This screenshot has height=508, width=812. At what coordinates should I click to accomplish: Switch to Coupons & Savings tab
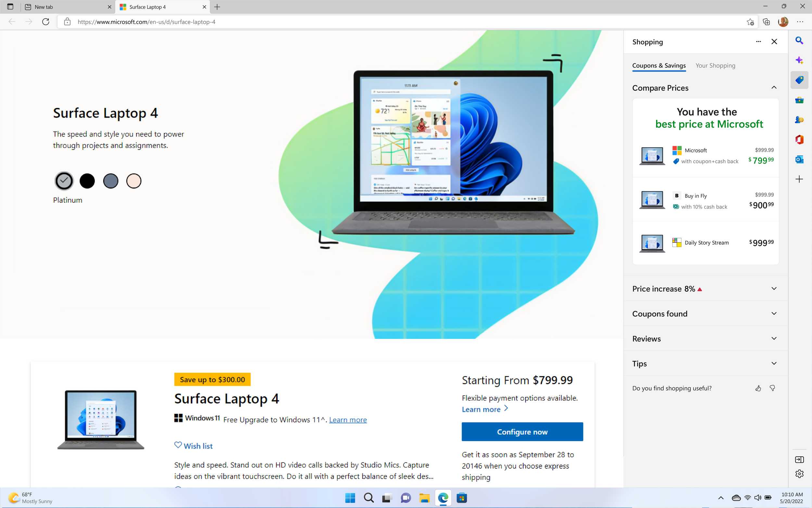coord(659,66)
